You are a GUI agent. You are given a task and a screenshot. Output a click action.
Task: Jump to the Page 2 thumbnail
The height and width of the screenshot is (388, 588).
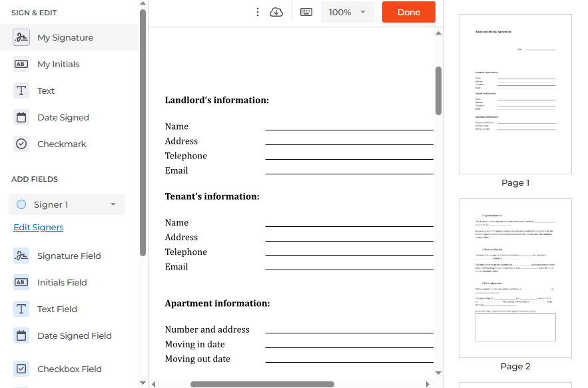(515, 278)
